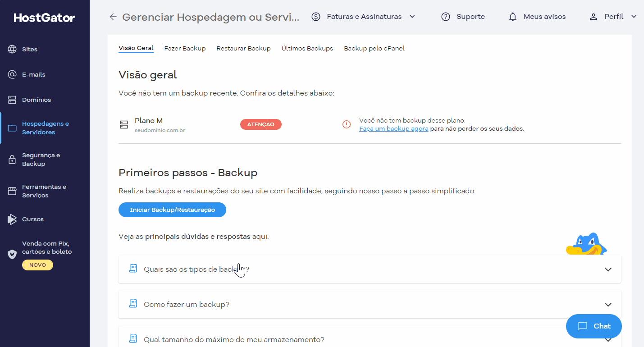Click the Plano M server icon
The width and height of the screenshot is (644, 347).
(124, 125)
